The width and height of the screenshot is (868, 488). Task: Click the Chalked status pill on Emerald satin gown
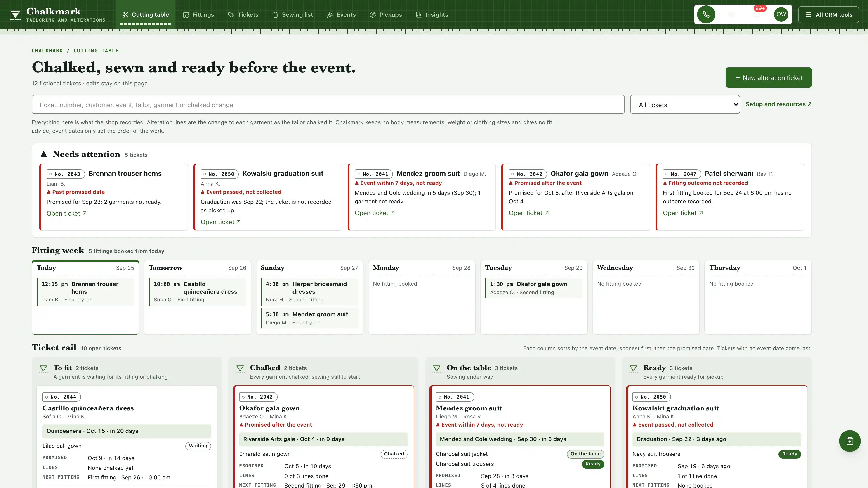394,454
